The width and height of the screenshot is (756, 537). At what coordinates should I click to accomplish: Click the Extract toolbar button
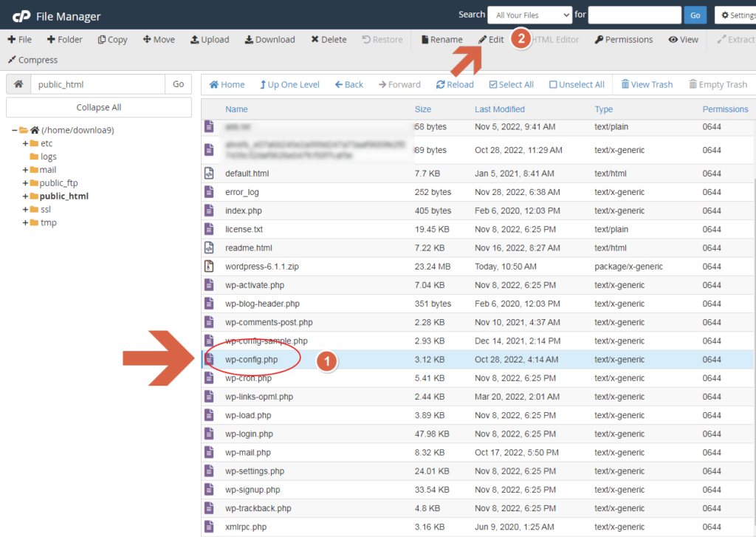point(736,40)
